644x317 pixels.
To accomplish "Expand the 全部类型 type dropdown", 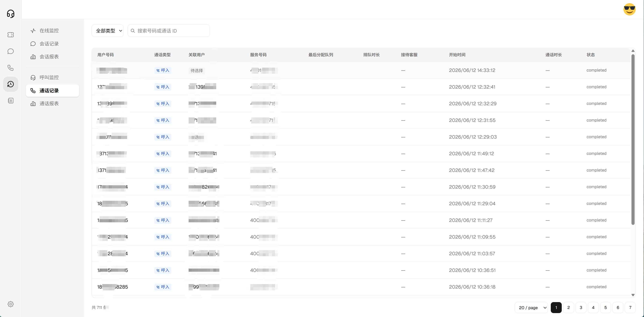I will [108, 31].
